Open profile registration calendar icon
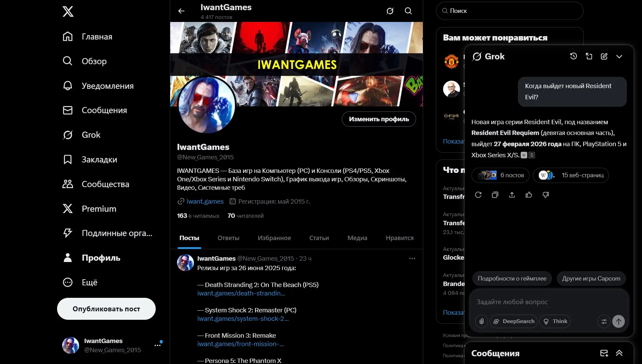Screen dimensions: 642x364 click(232, 202)
